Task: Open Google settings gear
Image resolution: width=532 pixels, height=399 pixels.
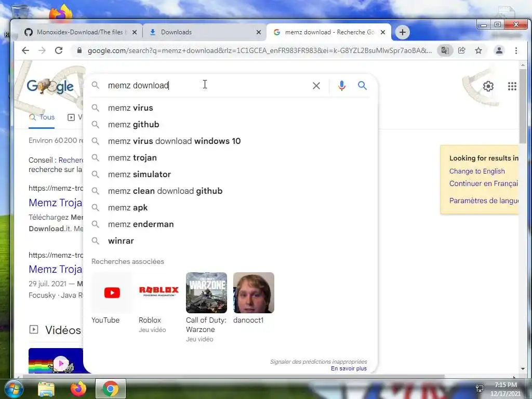Action: pyautogui.click(x=488, y=86)
